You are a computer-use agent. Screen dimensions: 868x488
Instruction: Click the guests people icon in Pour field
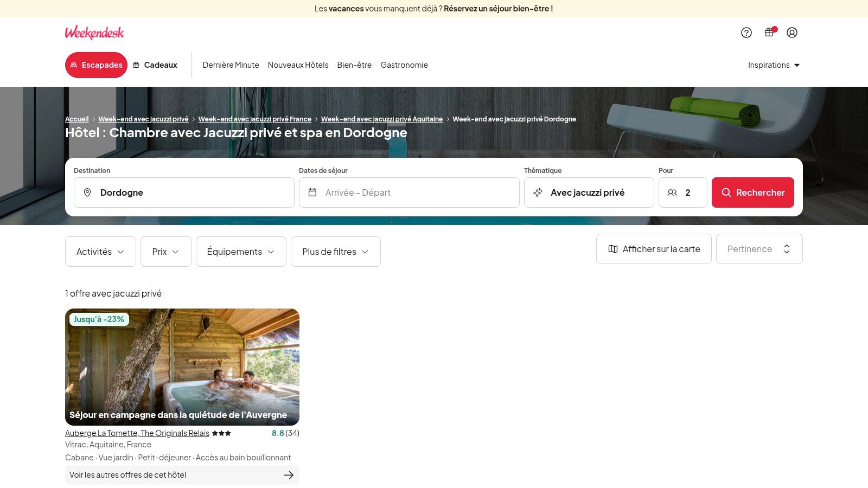click(x=672, y=192)
